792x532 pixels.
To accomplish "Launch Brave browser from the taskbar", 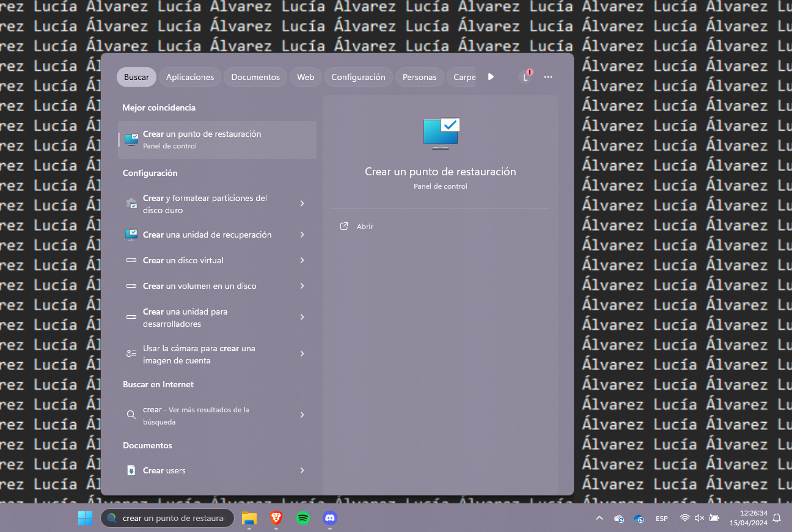I will pos(276,518).
